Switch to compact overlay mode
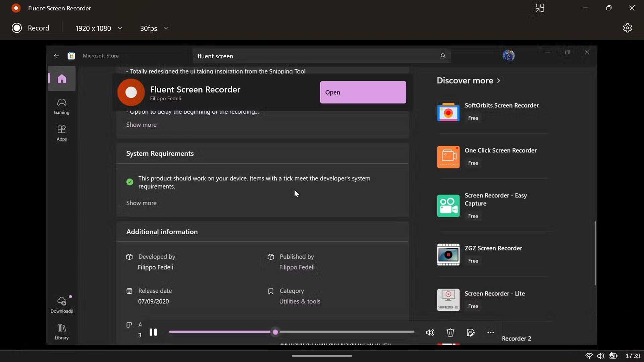The image size is (644, 362). [540, 8]
